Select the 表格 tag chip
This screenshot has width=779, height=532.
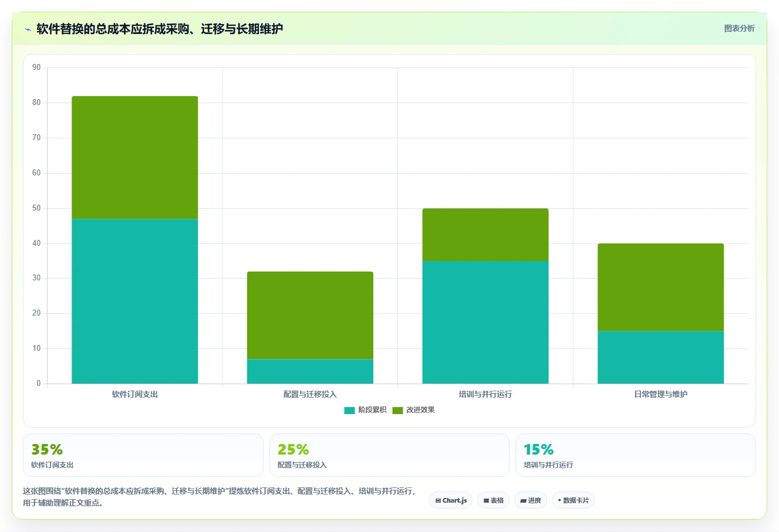[493, 500]
